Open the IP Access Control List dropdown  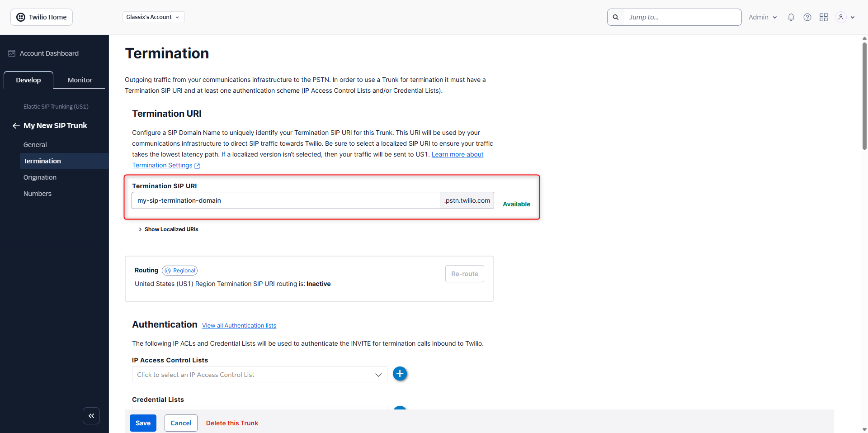259,375
